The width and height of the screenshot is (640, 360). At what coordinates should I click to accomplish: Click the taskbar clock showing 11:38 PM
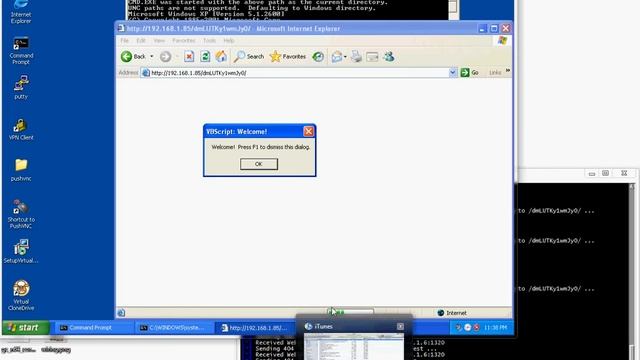(495, 327)
